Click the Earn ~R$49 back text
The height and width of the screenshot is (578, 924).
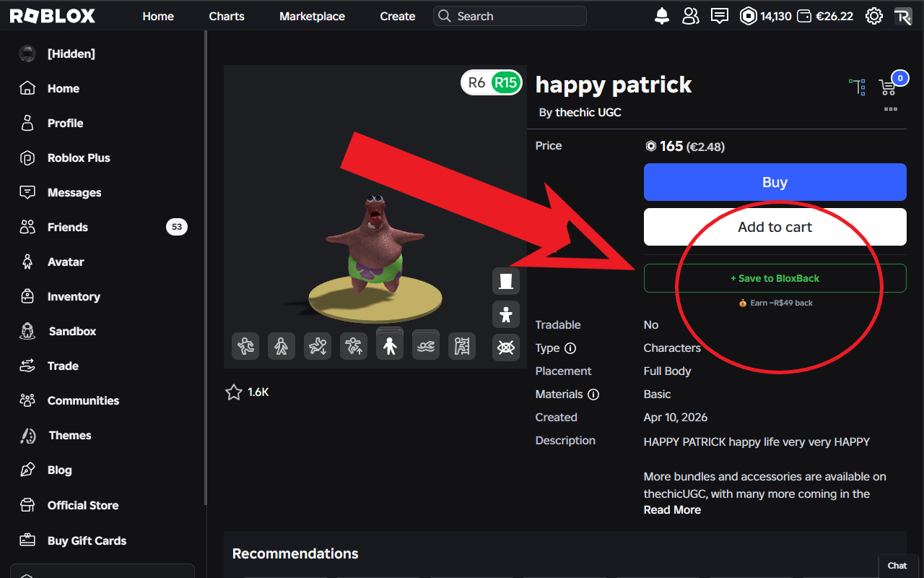(x=781, y=303)
